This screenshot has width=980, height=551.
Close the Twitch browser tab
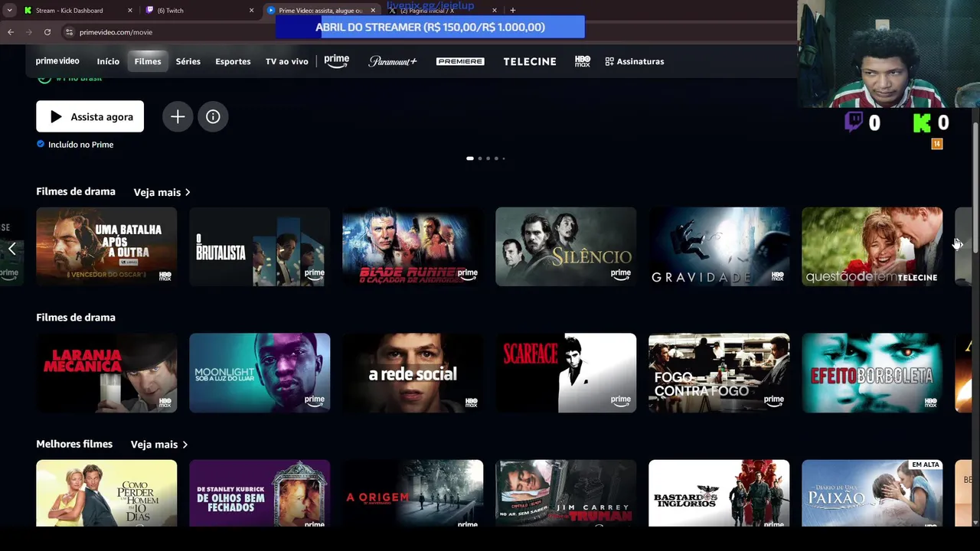(251, 11)
